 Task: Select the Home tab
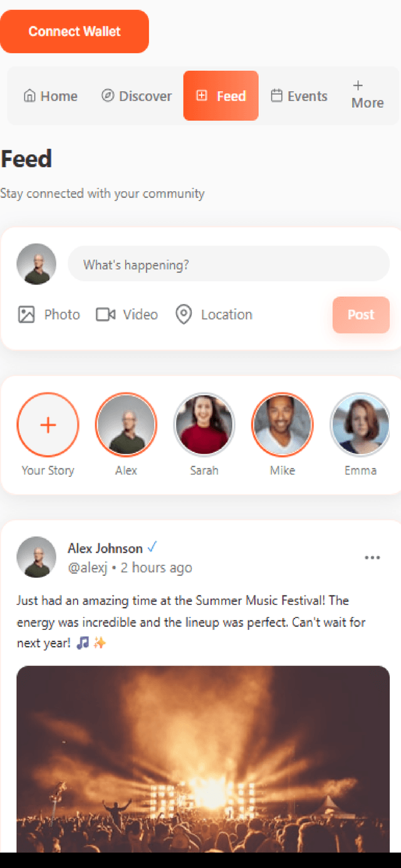(50, 95)
